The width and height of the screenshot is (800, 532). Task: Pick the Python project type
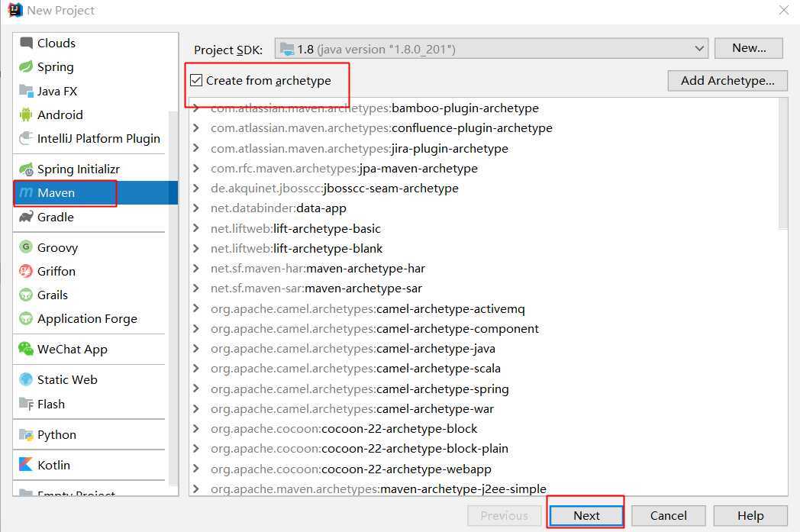point(56,434)
